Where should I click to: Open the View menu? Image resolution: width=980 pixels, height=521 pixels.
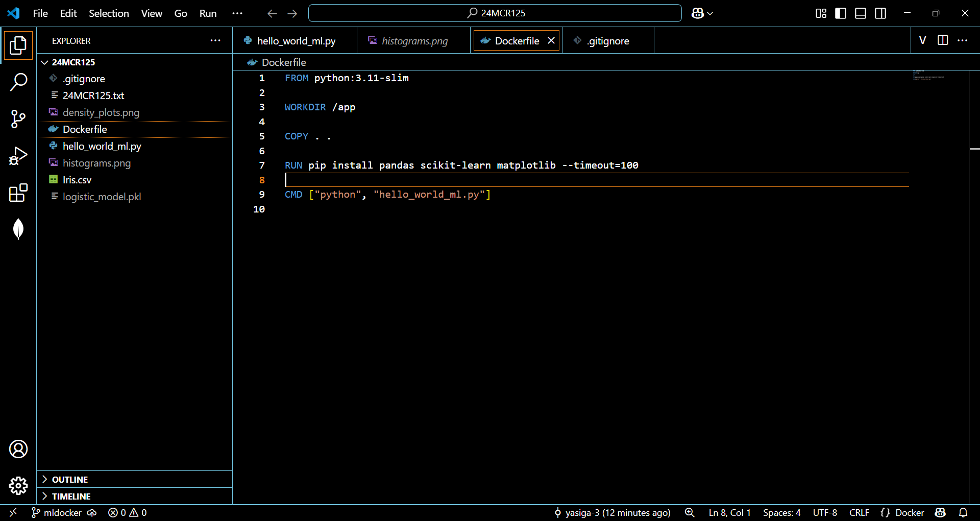tap(152, 13)
